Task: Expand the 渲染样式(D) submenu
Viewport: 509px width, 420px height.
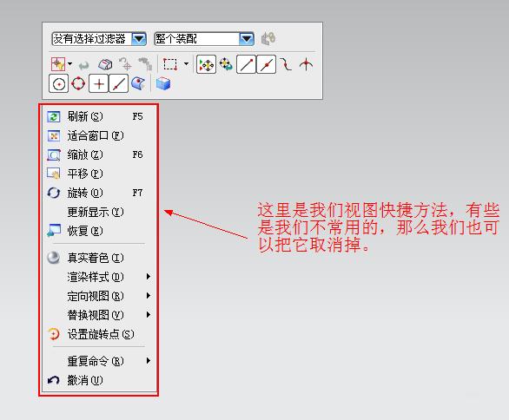Action: coord(98,277)
